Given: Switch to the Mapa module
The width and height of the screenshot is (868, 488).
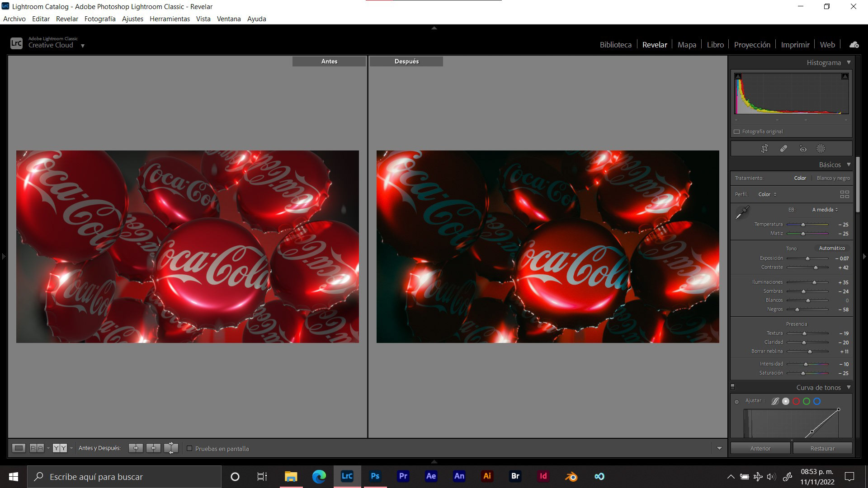Looking at the screenshot, I should [x=687, y=45].
